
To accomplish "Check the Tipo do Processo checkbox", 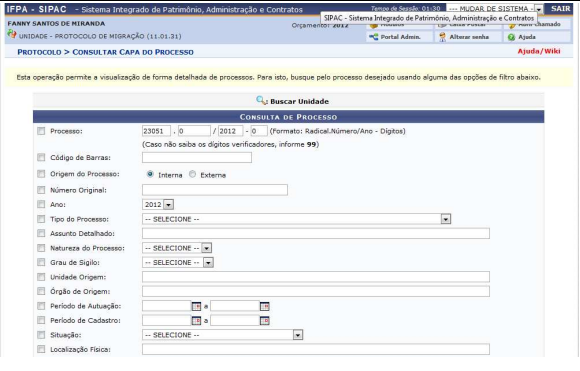I will coord(41,219).
